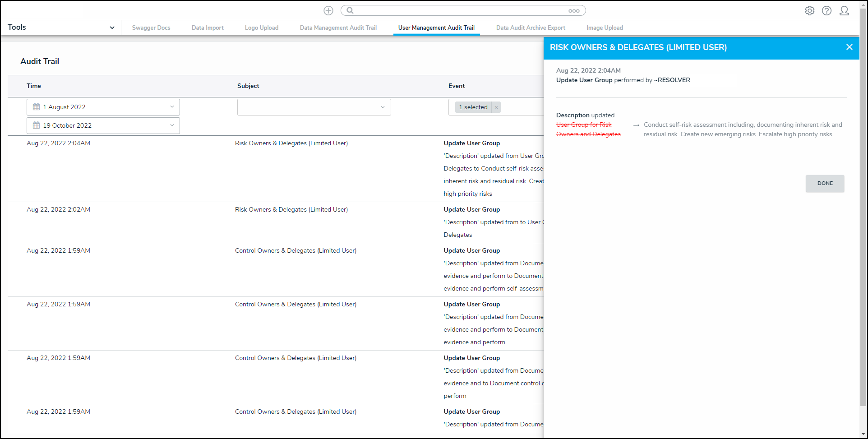Screen dimensions: 868x439
Task: Open the Image Upload tab
Action: (605, 28)
